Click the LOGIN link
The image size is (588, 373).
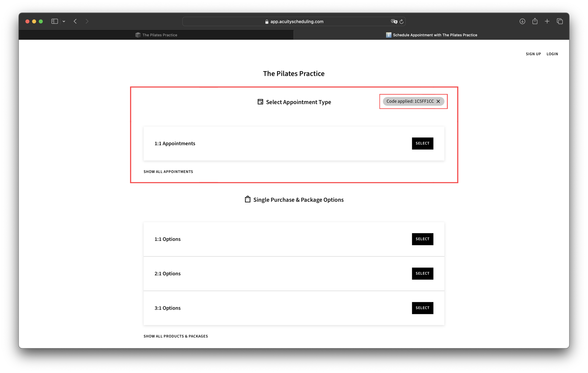(x=552, y=54)
